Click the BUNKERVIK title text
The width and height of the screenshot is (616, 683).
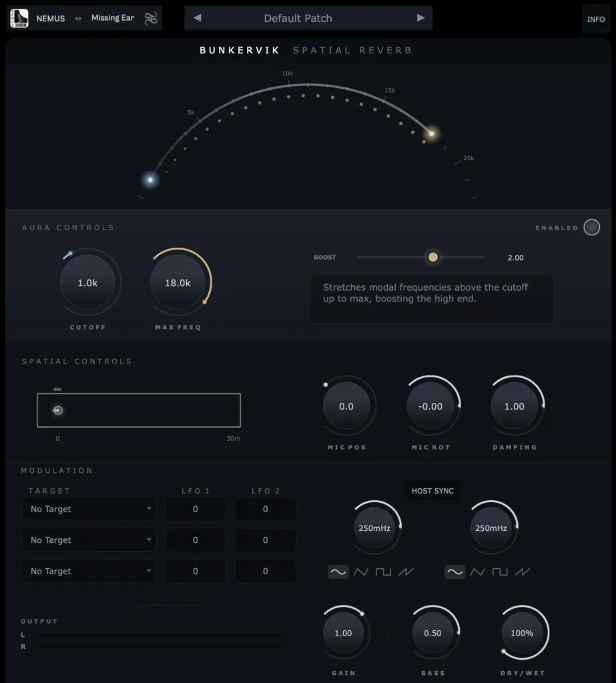[240, 50]
